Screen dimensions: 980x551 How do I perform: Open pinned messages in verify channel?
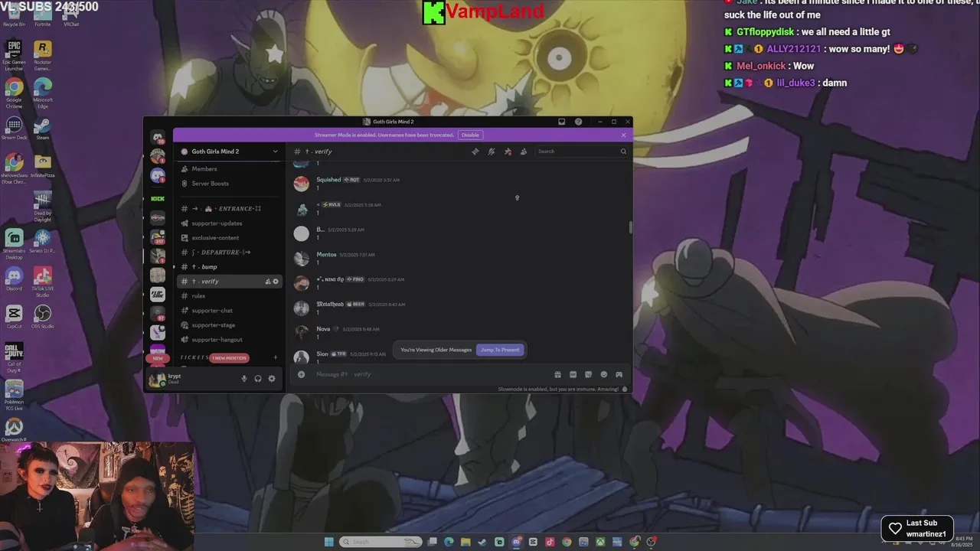tap(508, 152)
